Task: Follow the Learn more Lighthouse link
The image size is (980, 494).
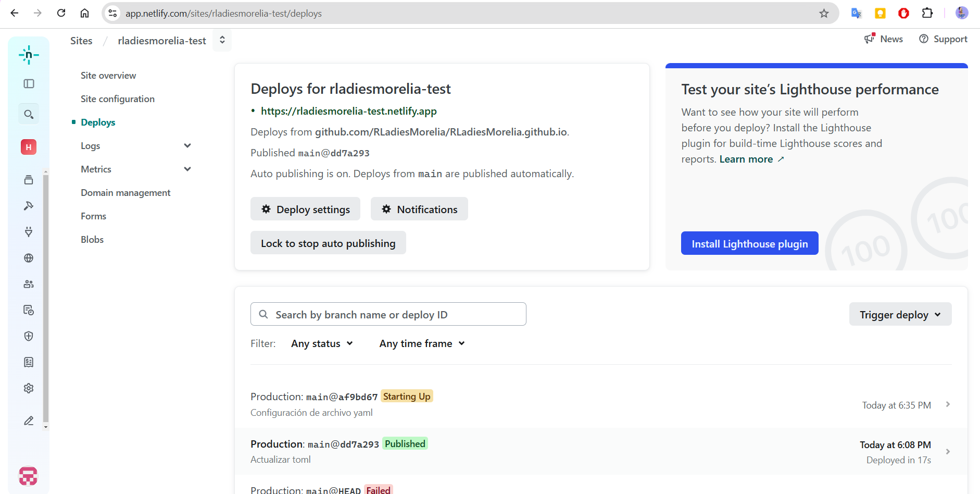Action: point(751,159)
